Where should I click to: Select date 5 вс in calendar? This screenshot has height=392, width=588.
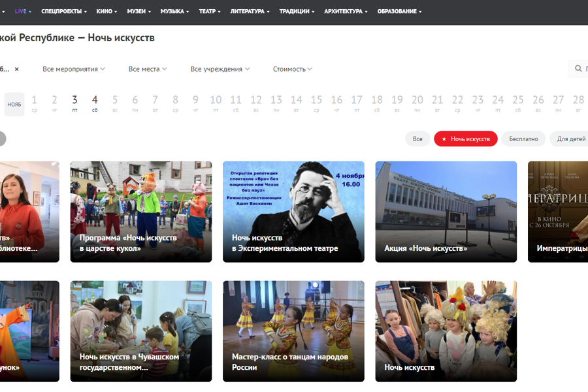[x=115, y=103]
